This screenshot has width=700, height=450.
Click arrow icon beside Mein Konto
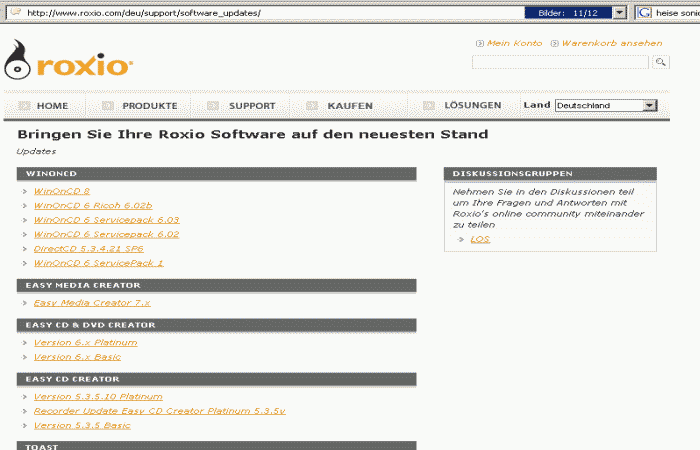click(480, 44)
